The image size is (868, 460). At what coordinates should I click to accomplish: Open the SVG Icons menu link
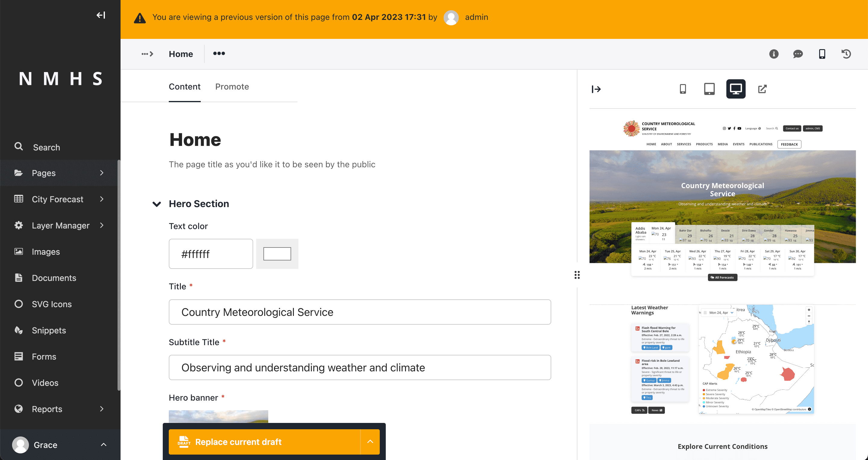click(59, 304)
